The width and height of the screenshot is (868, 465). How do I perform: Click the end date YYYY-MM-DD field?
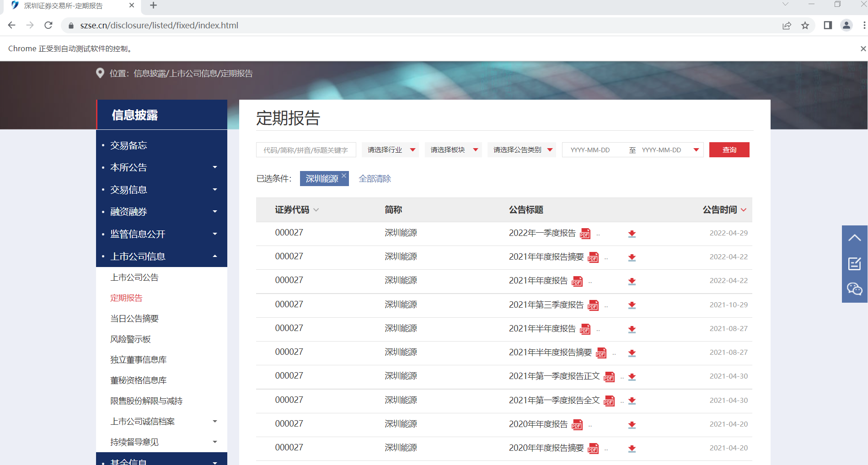[662, 150]
